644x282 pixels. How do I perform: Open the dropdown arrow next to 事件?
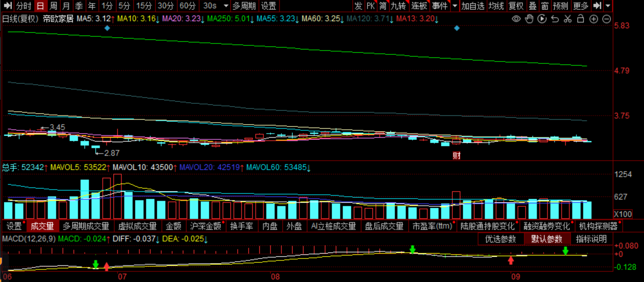click(x=455, y=6)
